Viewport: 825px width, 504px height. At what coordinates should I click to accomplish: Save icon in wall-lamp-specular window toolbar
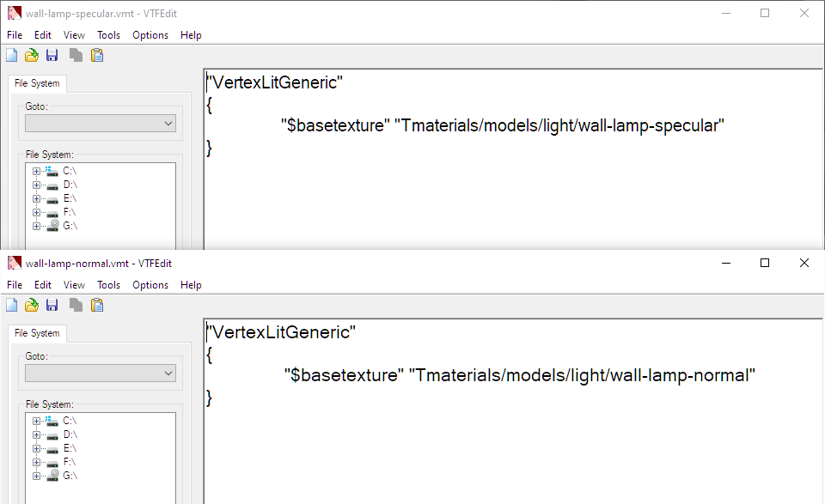[x=52, y=55]
